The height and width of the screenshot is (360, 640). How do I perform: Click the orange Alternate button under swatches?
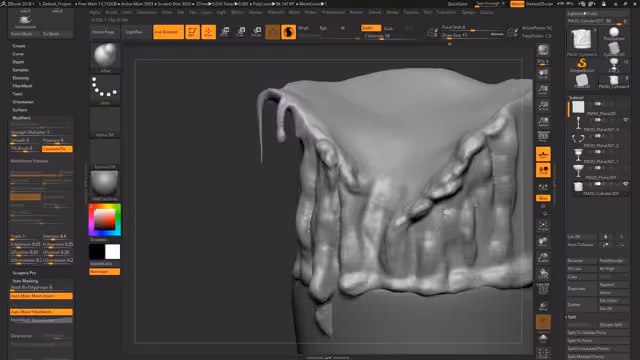click(104, 271)
